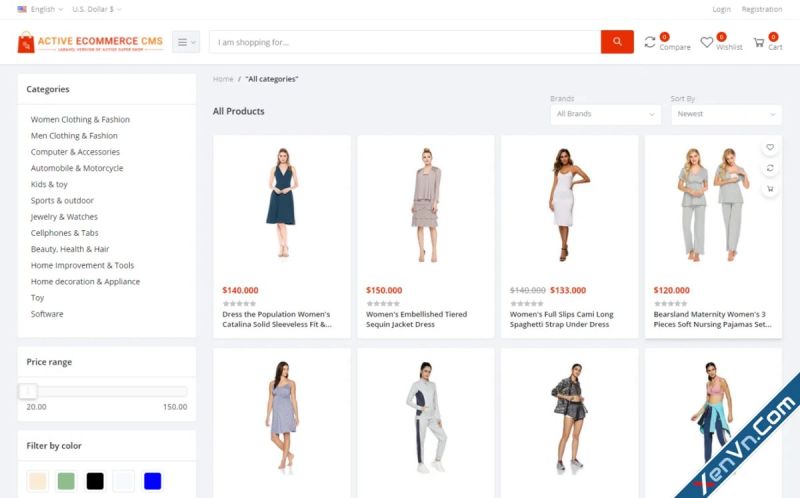Select Home Improvement & Tools category
The width and height of the screenshot is (800, 498).
[x=82, y=265]
